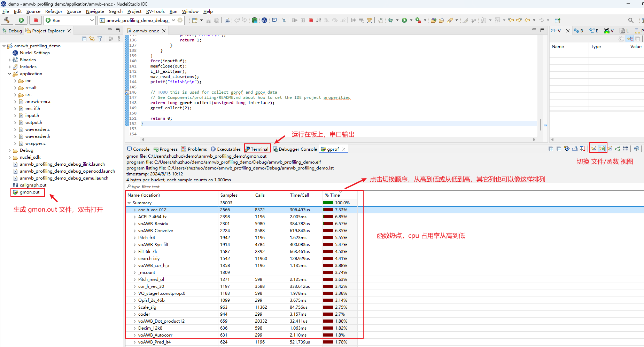Click the gprof Expand All icon
This screenshot has height=347, width=644.
[551, 149]
